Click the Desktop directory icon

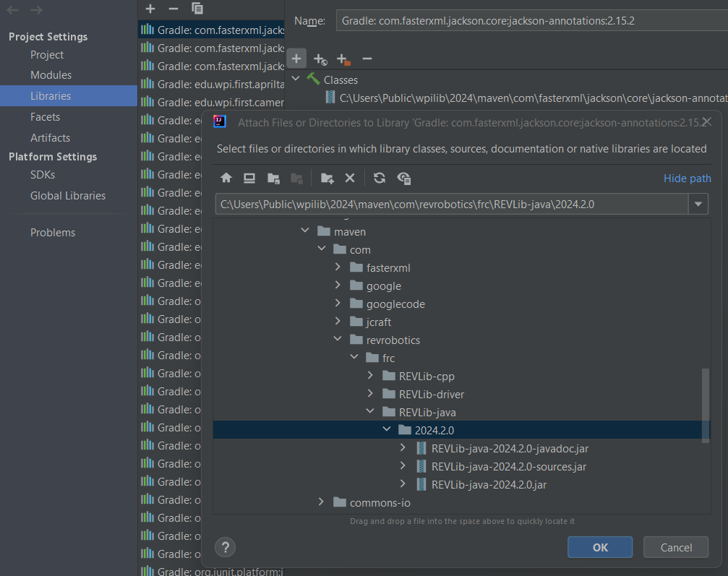point(249,179)
